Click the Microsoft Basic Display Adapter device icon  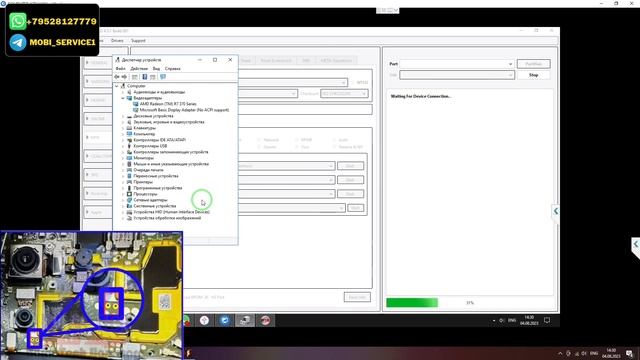(136, 110)
